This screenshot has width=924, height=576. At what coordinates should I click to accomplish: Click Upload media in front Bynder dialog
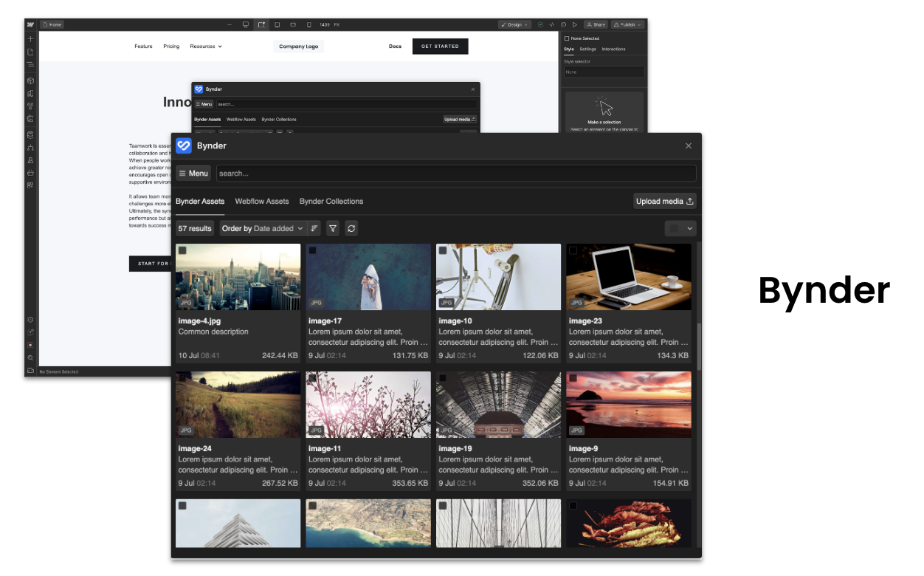pyautogui.click(x=665, y=202)
